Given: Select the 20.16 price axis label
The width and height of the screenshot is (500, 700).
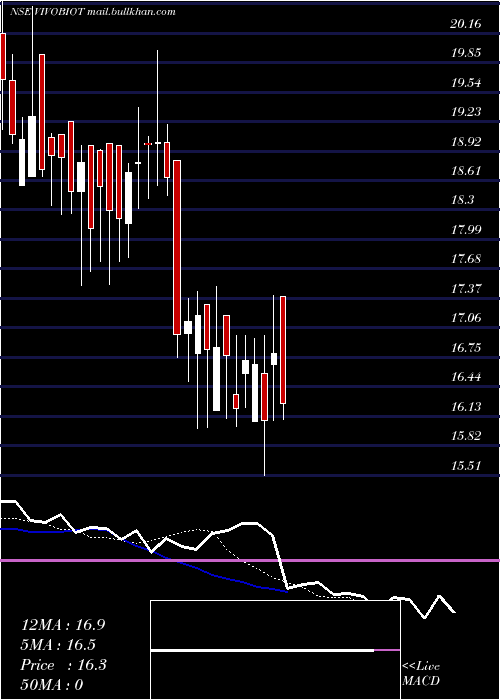Looking at the screenshot, I should point(466,24).
